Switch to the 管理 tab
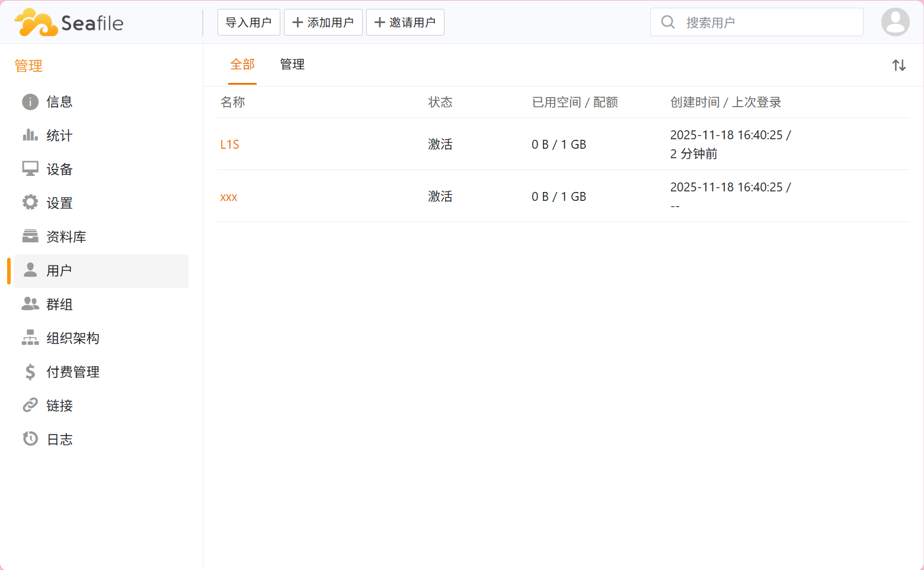Viewport: 924px width, 570px height. [292, 65]
